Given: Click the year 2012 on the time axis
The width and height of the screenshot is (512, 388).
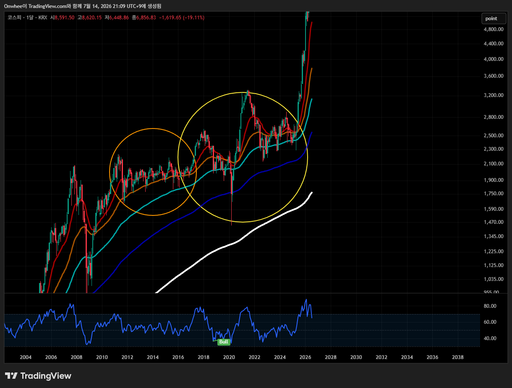Looking at the screenshot, I should click(127, 357).
